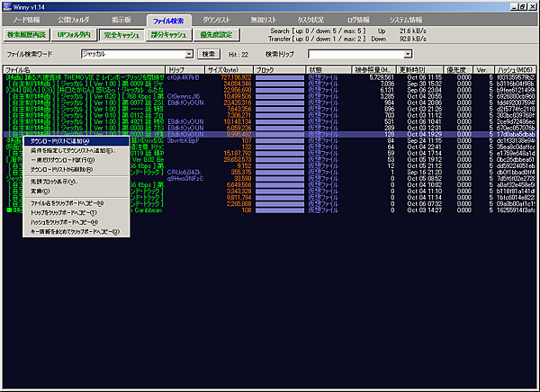This screenshot has height=392, width=540.
Task: Select the trip cell Ct0emnsJl6
Action: (x=184, y=97)
